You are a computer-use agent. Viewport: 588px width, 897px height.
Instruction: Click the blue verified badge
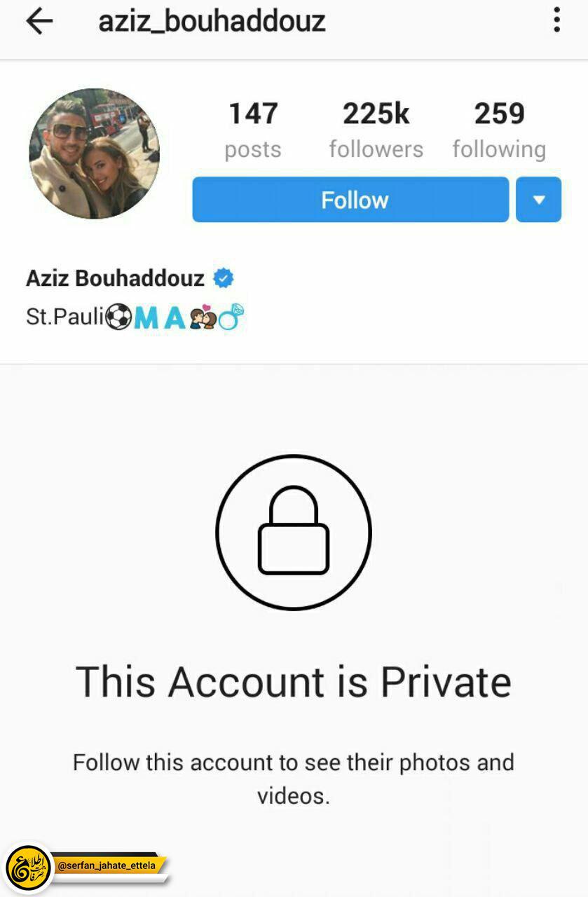tap(224, 278)
